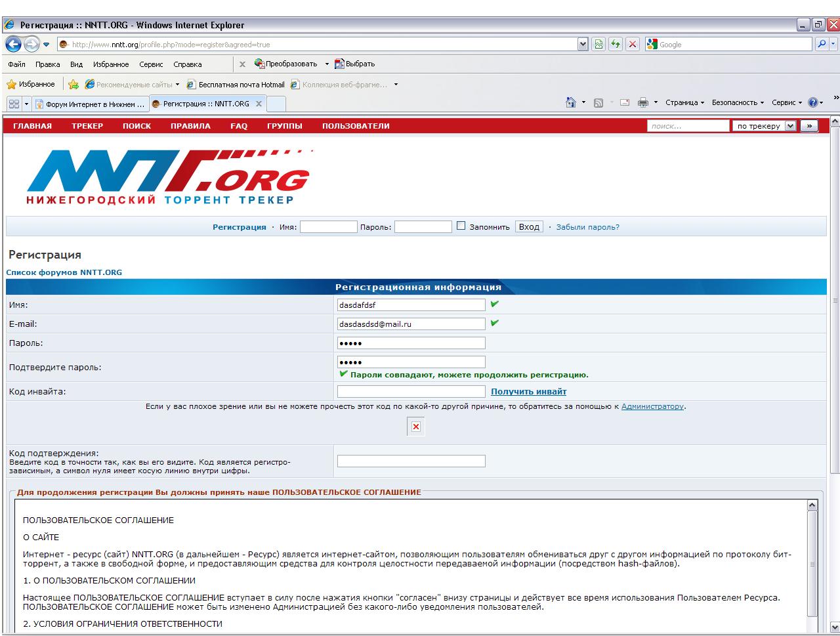The width and height of the screenshot is (840, 636).
Task: Expand the tab list dropdown arrow
Action: pos(27,104)
